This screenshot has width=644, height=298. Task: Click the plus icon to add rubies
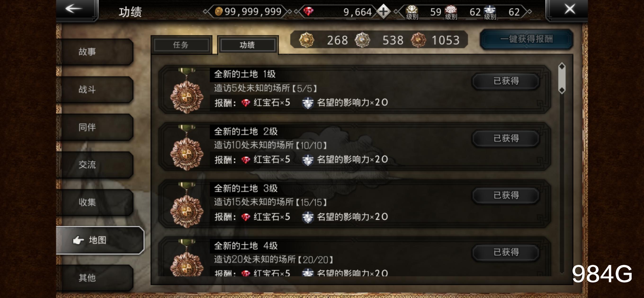[x=383, y=12]
